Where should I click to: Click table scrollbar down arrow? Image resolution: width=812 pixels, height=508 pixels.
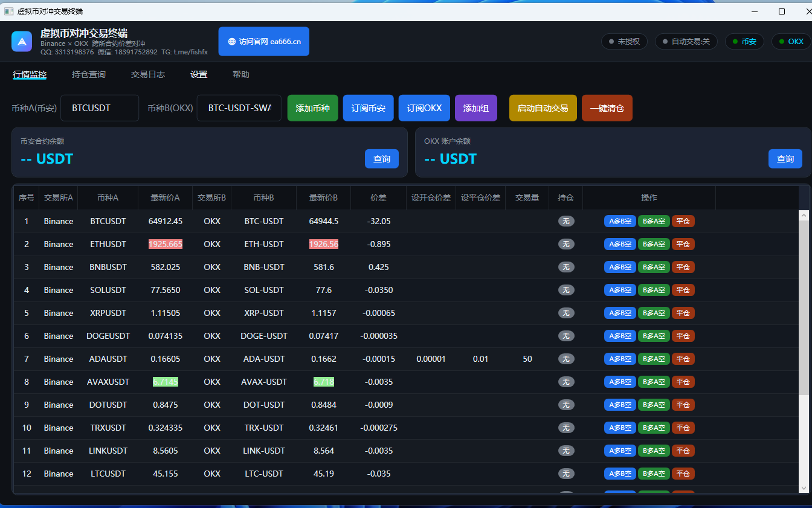(804, 487)
